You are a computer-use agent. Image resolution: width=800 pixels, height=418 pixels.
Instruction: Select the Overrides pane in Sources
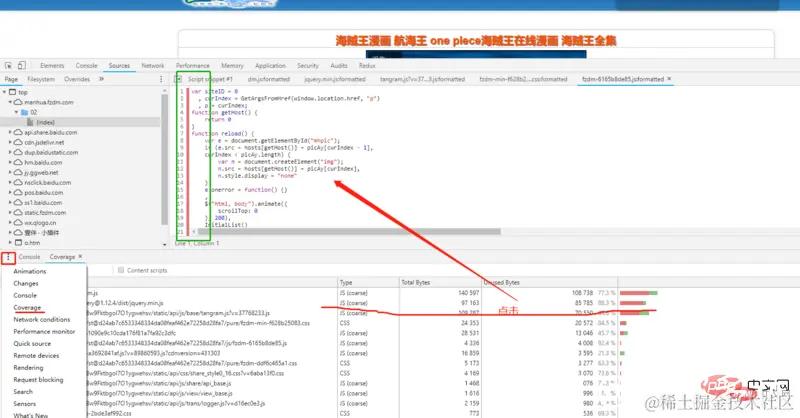77,79
